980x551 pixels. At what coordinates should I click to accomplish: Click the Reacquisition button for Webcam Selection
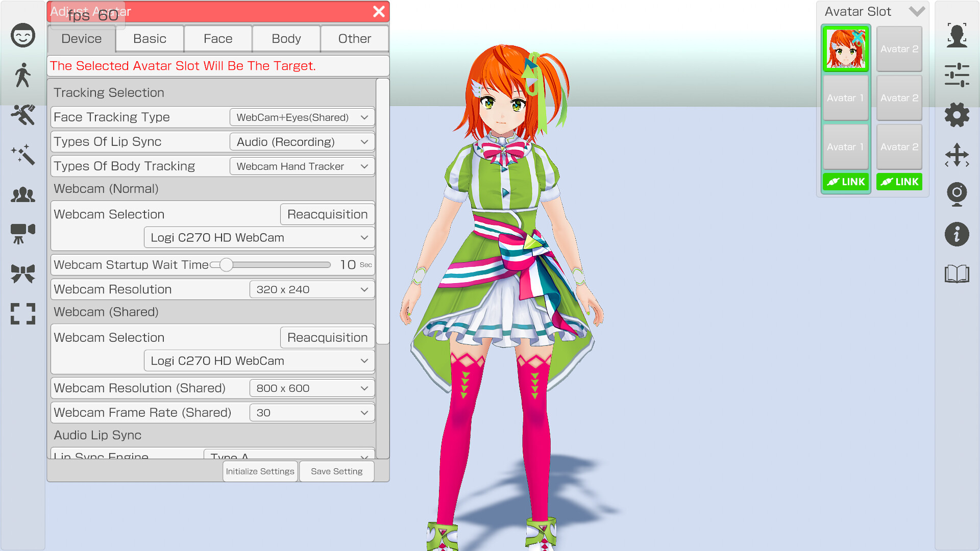[327, 214]
